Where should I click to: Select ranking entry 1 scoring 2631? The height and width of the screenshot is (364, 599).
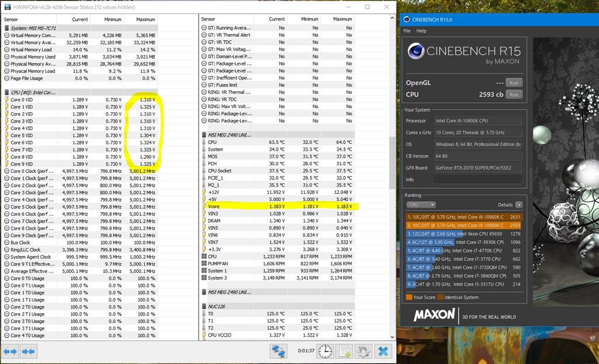[x=464, y=217]
